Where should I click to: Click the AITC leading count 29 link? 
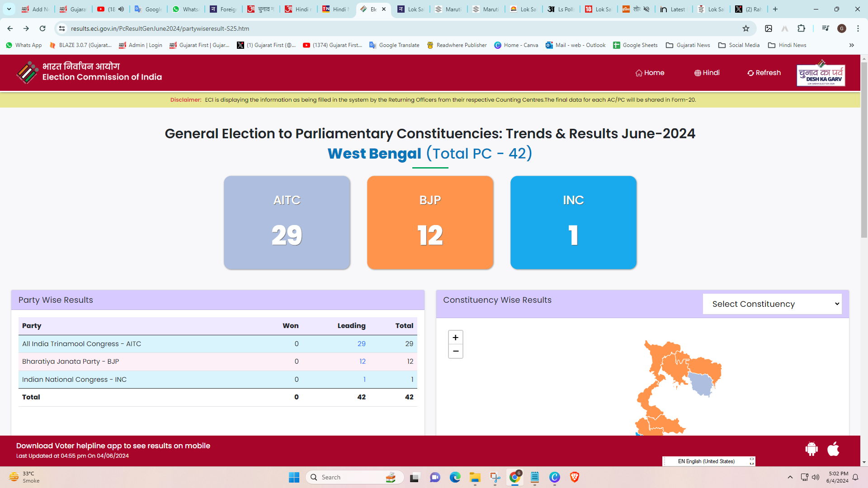[362, 343]
